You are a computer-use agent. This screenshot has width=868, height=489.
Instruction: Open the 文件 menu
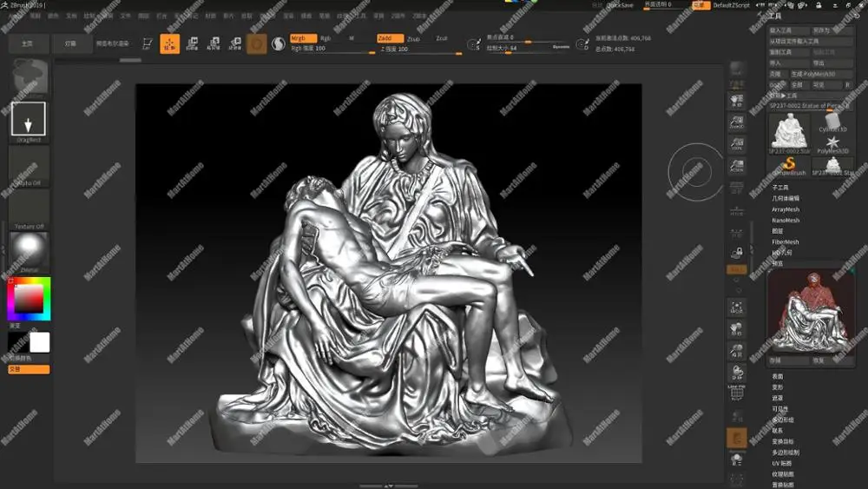click(126, 16)
